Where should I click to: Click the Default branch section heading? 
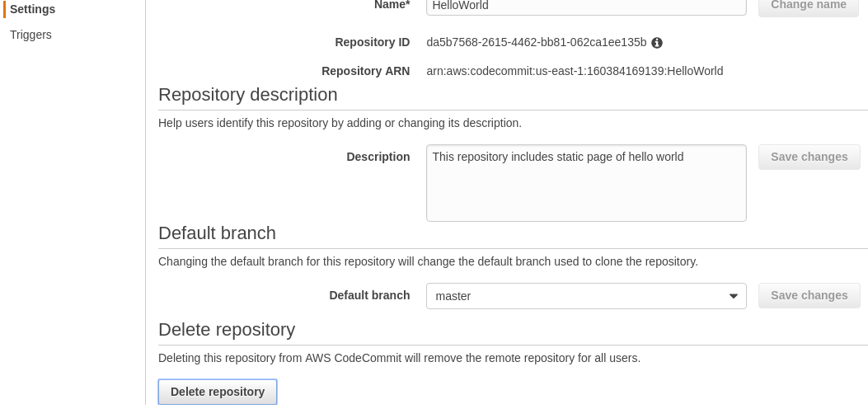point(217,233)
